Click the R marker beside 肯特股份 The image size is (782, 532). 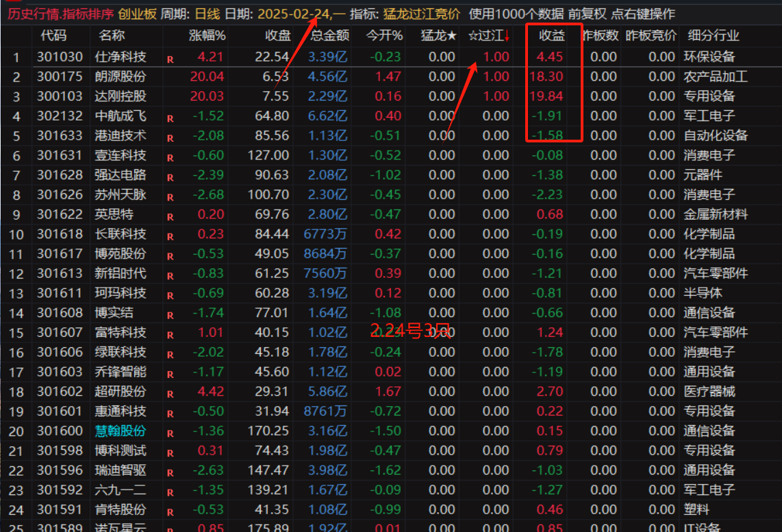point(170,513)
